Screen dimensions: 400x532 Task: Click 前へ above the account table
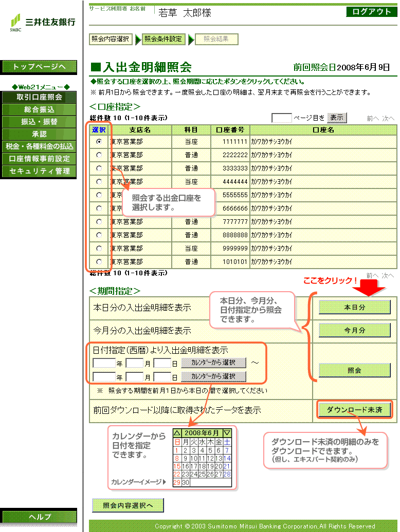coord(373,119)
